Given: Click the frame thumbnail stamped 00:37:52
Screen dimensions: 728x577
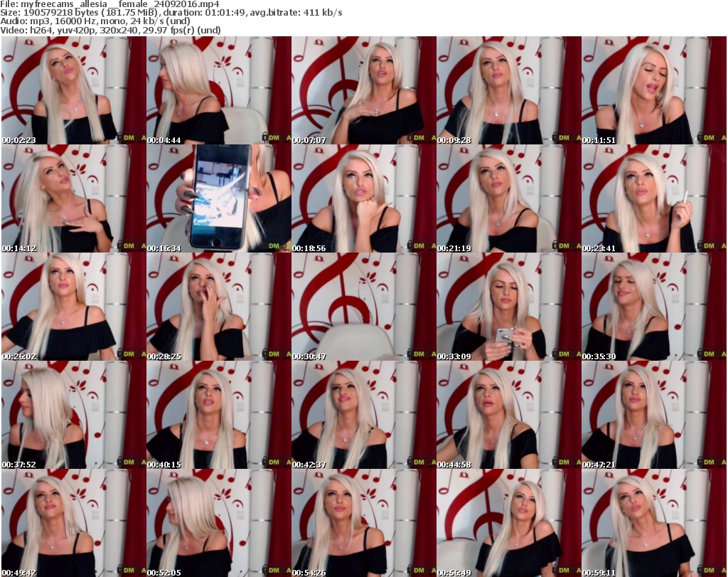Looking at the screenshot, I should (74, 414).
